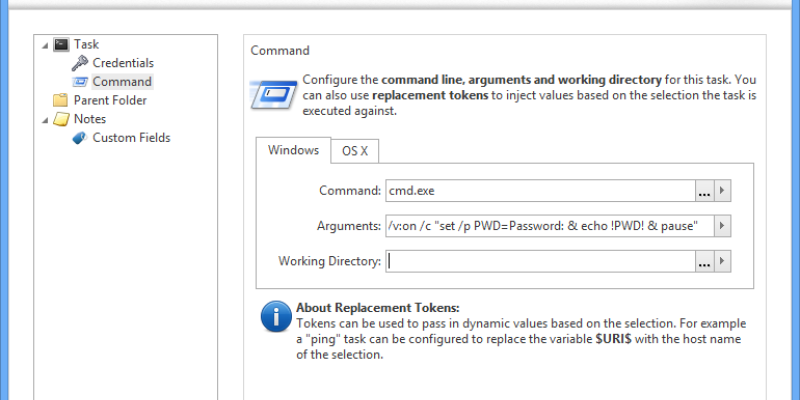Click the Command icon in the tree
Viewport: 800px width, 400px height.
click(x=80, y=82)
